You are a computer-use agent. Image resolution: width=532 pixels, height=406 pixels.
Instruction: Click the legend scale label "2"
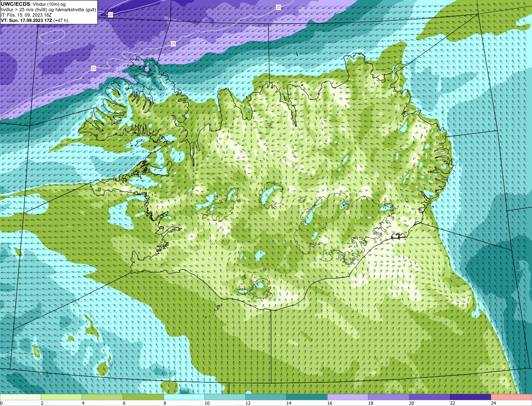tap(42, 403)
